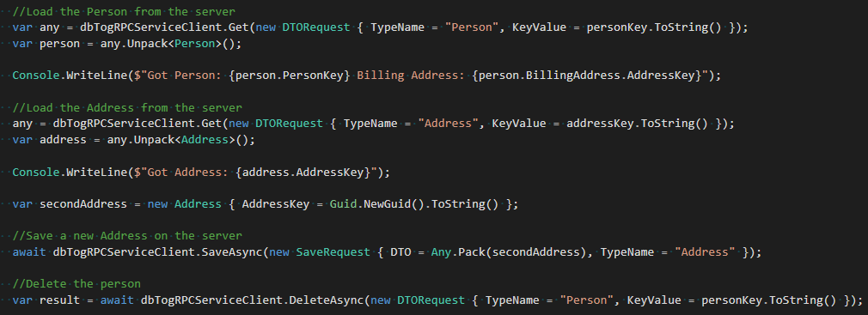This screenshot has height=315, width=868.
Task: Click 'addressKey.ToString()' in the Address request
Action: (637, 124)
